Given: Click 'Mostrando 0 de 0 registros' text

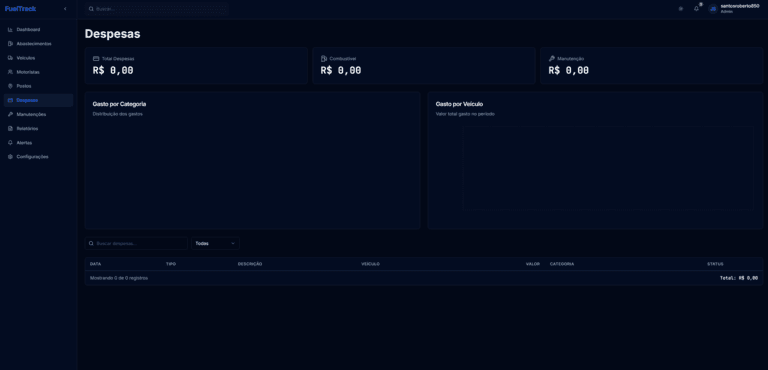Looking at the screenshot, I should point(119,278).
